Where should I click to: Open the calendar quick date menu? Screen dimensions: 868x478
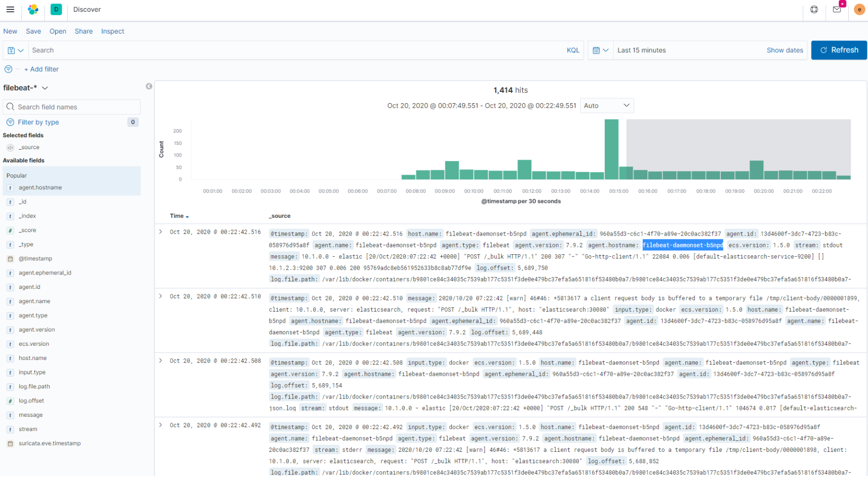tap(600, 50)
